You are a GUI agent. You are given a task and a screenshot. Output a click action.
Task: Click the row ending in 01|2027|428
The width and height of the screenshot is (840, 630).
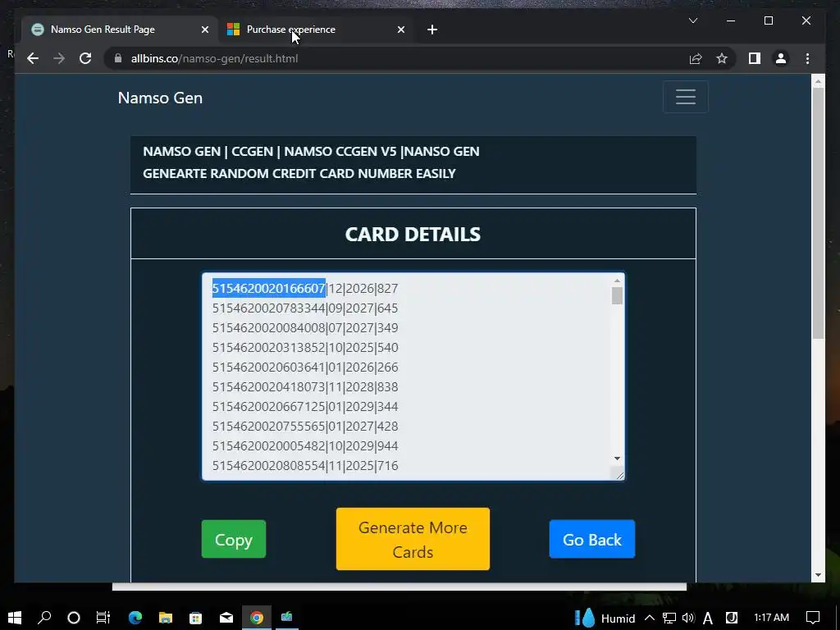(x=305, y=427)
